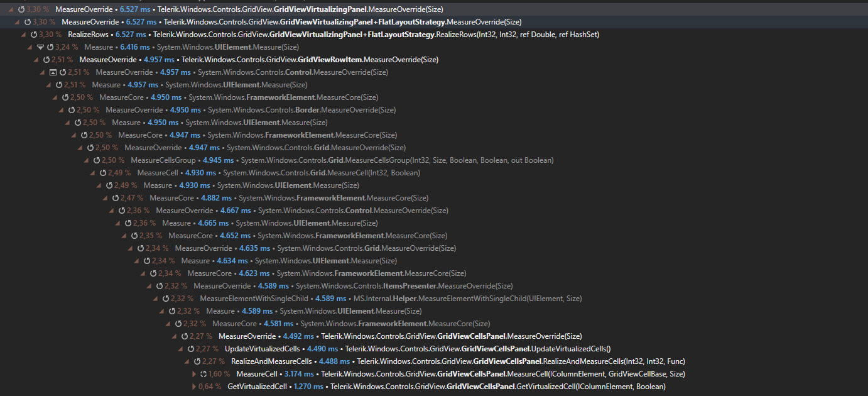Collapse the RealizeAndMeasureCells node
Viewport: 868px width, 396px height.
pos(188,362)
